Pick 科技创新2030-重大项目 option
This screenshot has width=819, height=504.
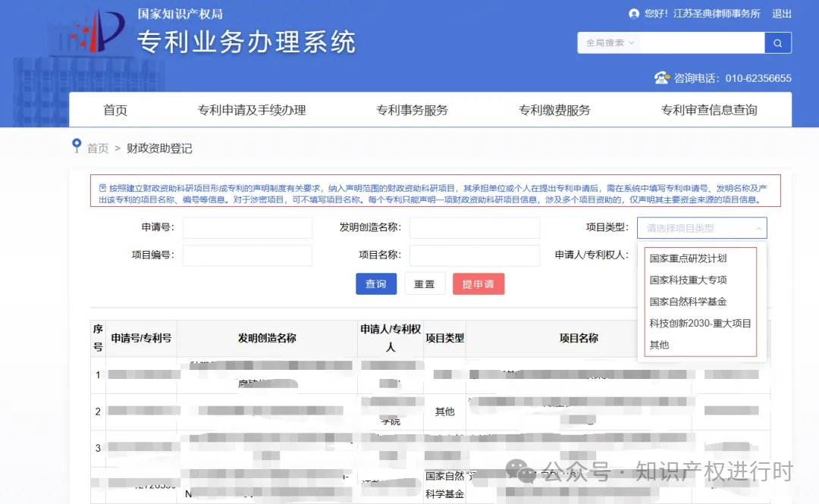point(700,323)
